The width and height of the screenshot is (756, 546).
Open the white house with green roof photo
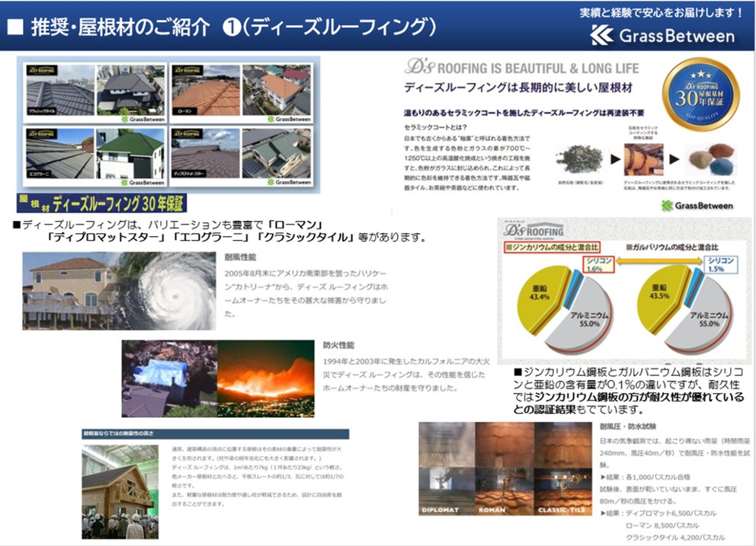(x=130, y=153)
